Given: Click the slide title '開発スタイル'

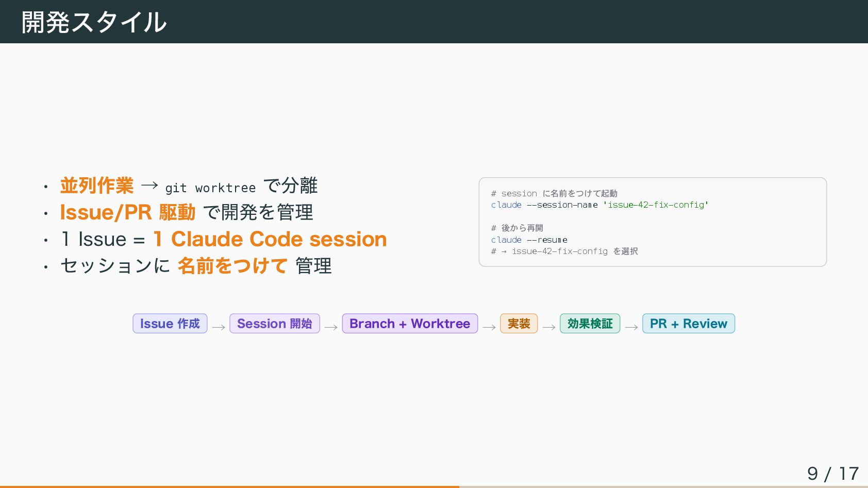Looking at the screenshot, I should (94, 22).
